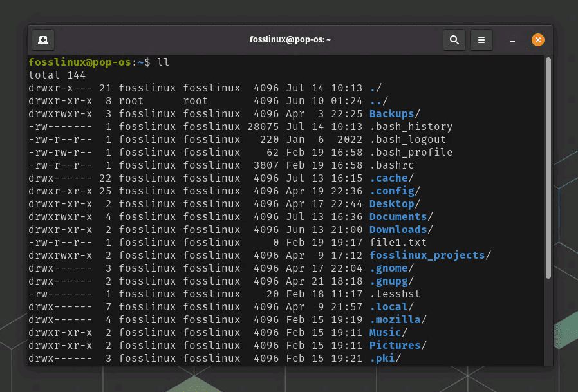Click 'Apr 9 17:12' timestamp of fosslinux_projects

coord(324,255)
